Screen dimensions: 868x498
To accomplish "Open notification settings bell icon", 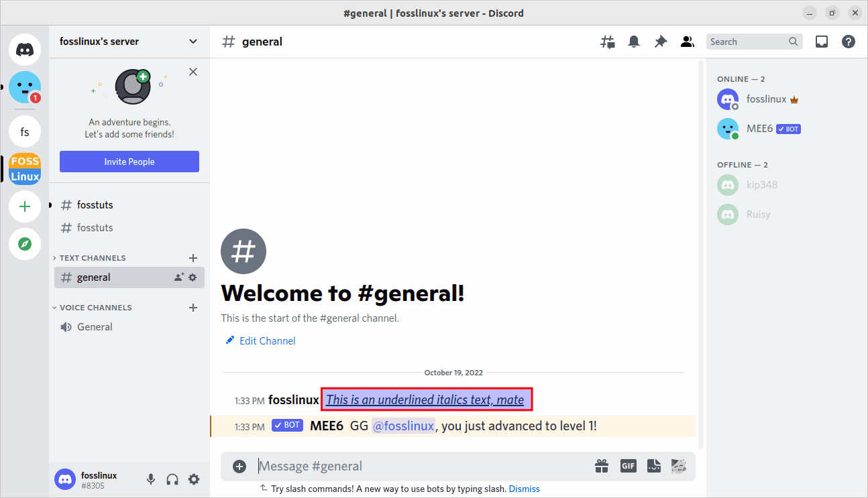I will coord(634,42).
